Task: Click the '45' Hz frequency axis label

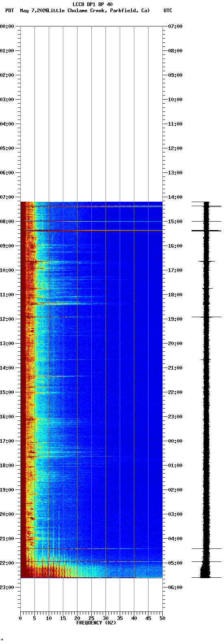Action: 148,618
